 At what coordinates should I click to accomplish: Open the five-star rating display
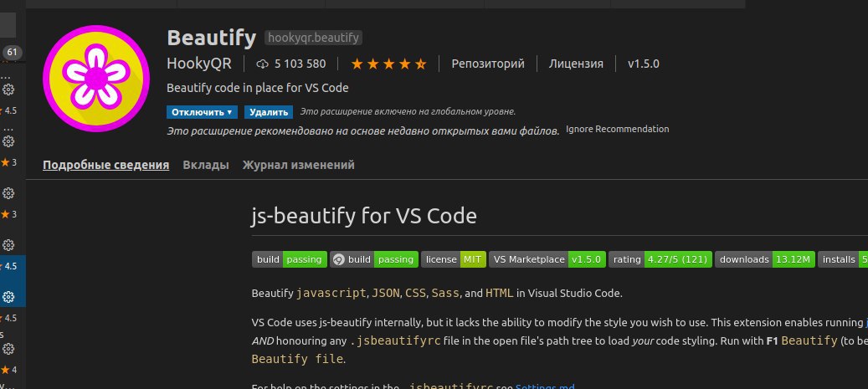click(388, 64)
